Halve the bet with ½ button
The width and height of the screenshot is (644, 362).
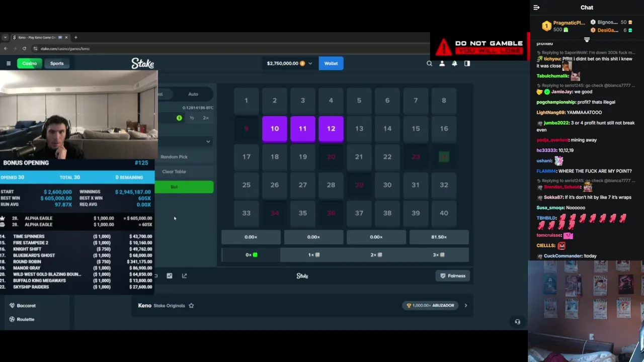(192, 118)
